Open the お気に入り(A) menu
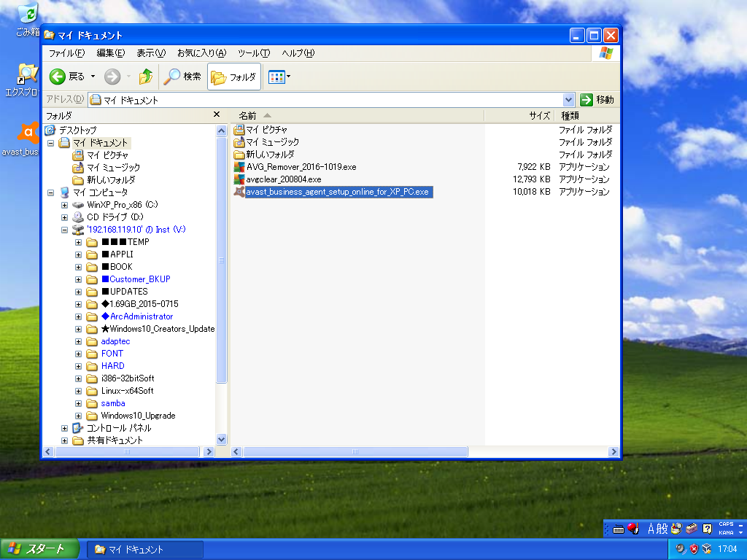Viewport: 747px width, 560px height. (201, 52)
